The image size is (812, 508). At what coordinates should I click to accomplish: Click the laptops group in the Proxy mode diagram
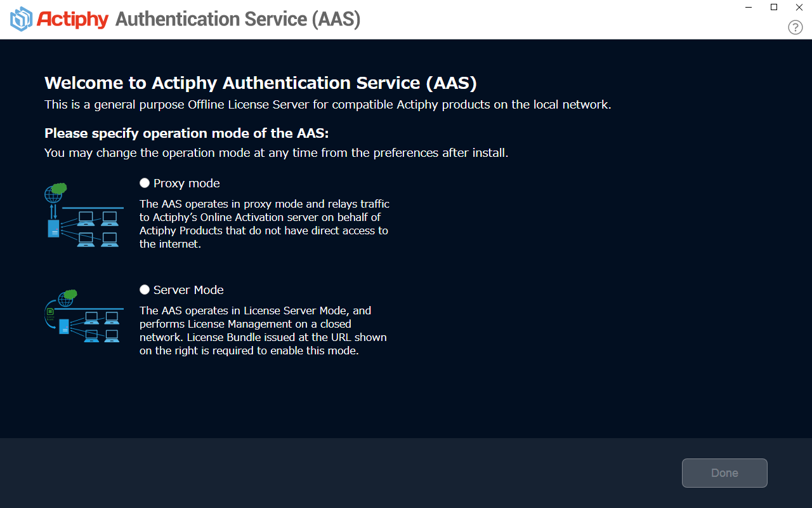(98, 229)
